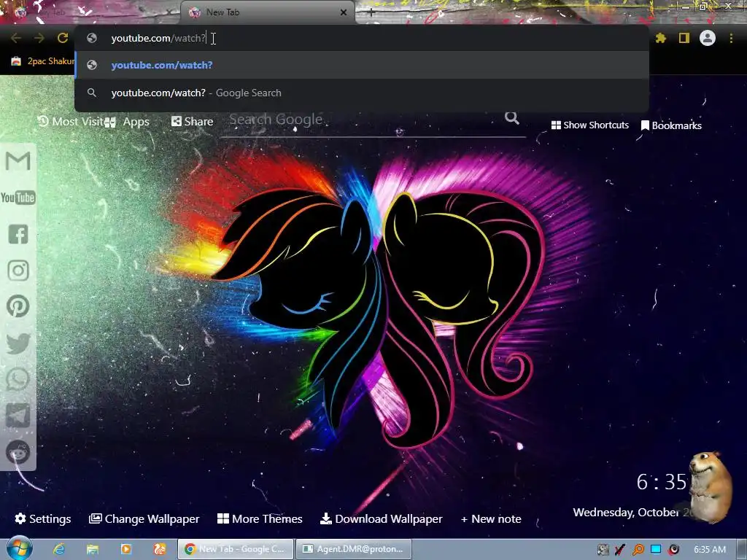The height and width of the screenshot is (560, 747).
Task: Click the taskbar clock showing 6:35 AM
Action: coord(710,550)
